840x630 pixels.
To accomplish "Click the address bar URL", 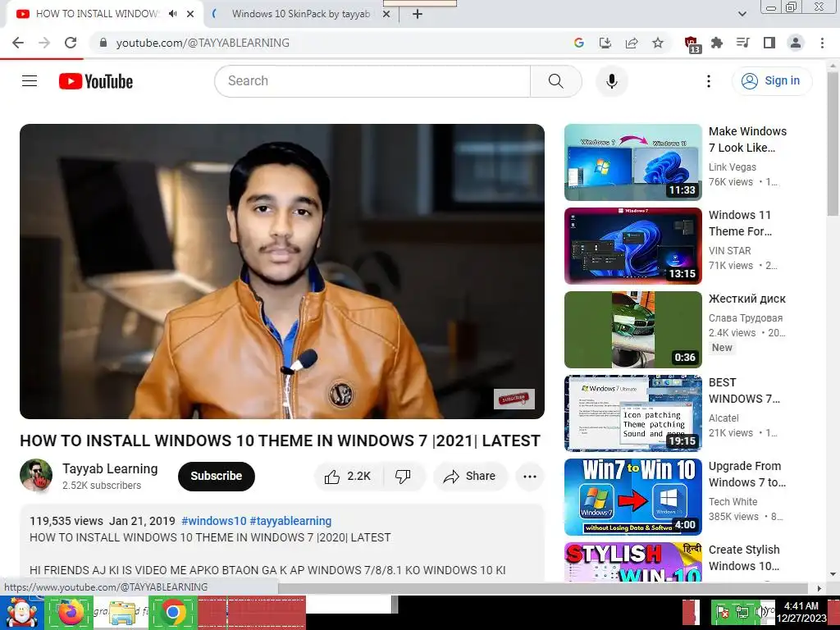I will [x=203, y=43].
